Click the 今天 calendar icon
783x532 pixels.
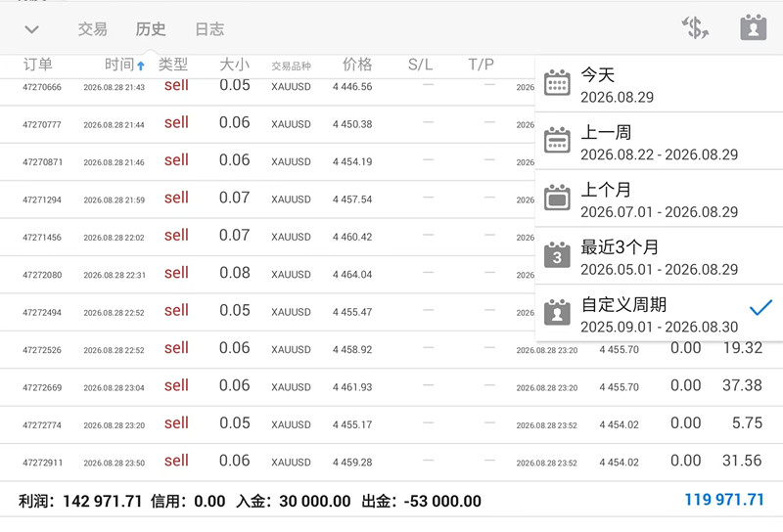pos(557,83)
